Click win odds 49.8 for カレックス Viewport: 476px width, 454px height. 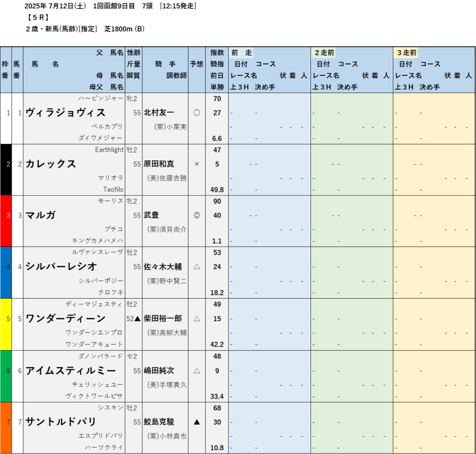point(217,190)
